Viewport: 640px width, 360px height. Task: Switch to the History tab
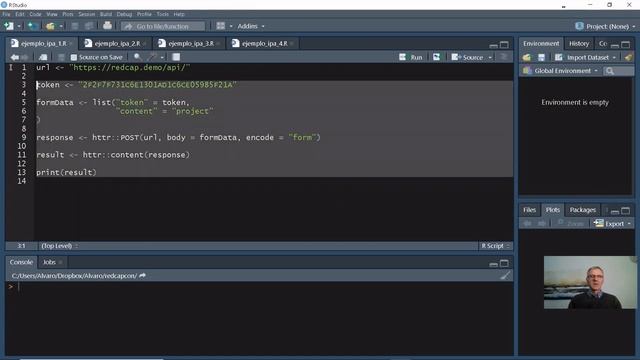(x=579, y=43)
